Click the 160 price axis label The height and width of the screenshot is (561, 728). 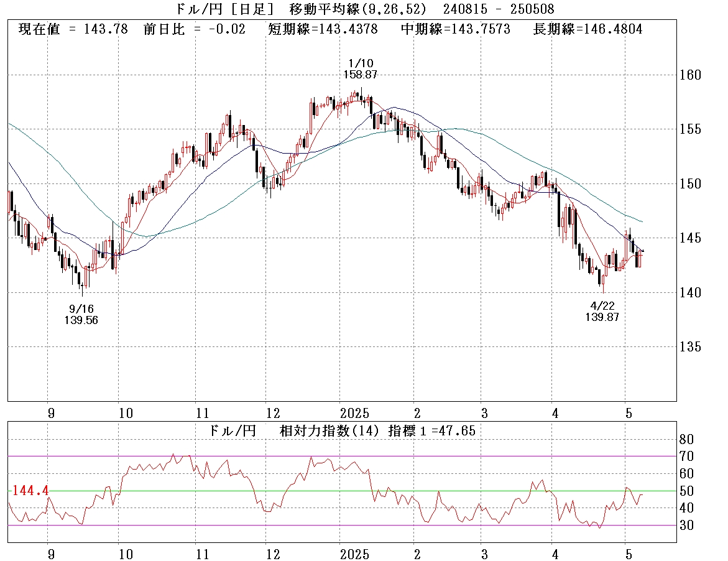pyautogui.click(x=689, y=75)
